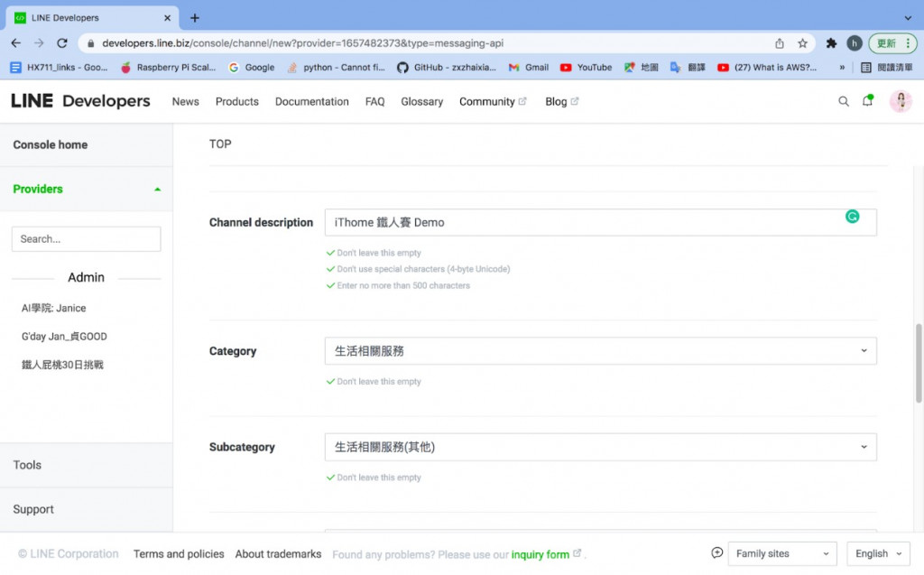This screenshot has height=575, width=924.
Task: Click the Channel description input field
Action: pos(600,222)
